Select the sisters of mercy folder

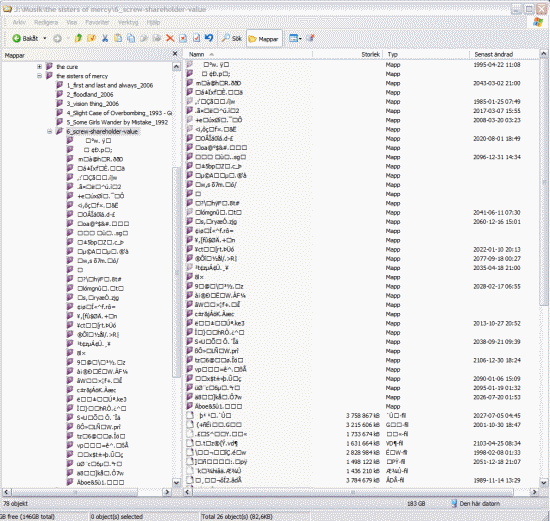(x=82, y=76)
